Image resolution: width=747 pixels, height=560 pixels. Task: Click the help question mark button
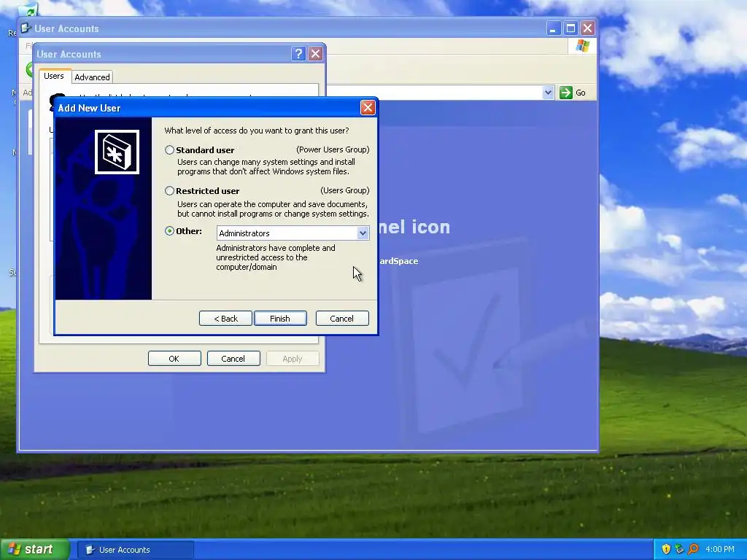pos(298,54)
